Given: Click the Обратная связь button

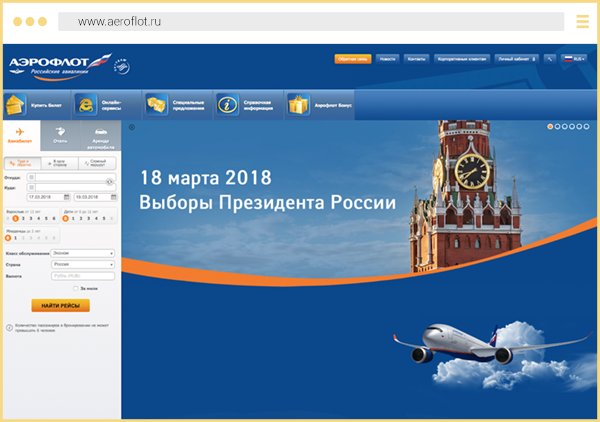Looking at the screenshot, I should click(x=353, y=59).
